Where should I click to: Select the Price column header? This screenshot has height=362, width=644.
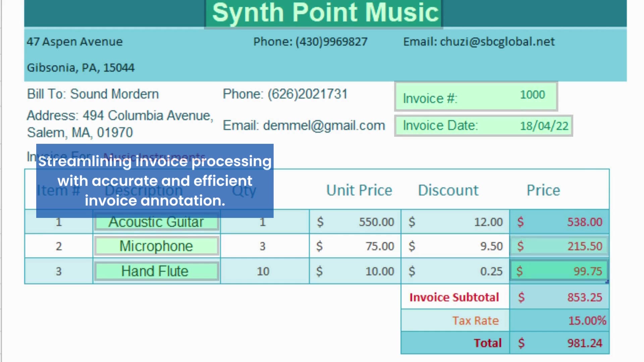(x=543, y=190)
